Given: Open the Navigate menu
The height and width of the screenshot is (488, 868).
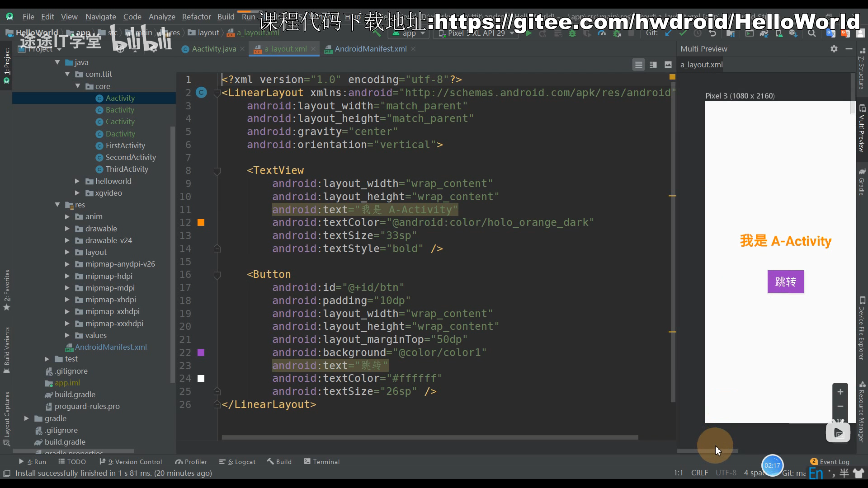Looking at the screenshot, I should point(101,17).
